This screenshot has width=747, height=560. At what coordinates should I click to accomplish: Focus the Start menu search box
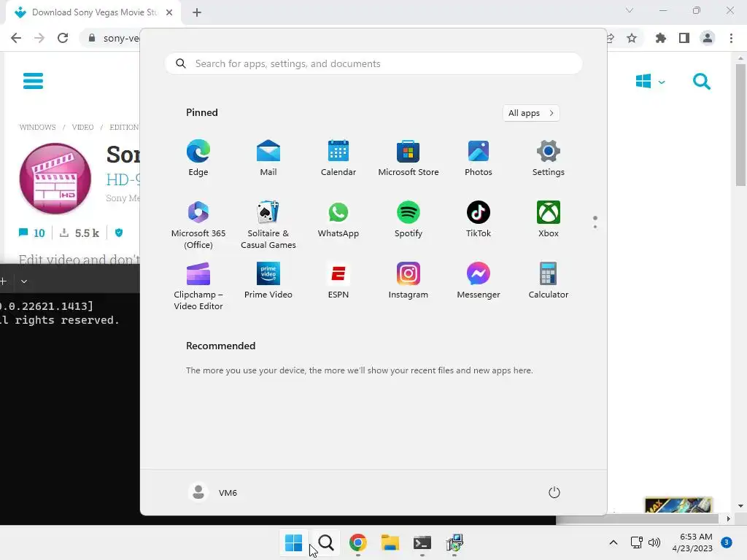coord(373,64)
